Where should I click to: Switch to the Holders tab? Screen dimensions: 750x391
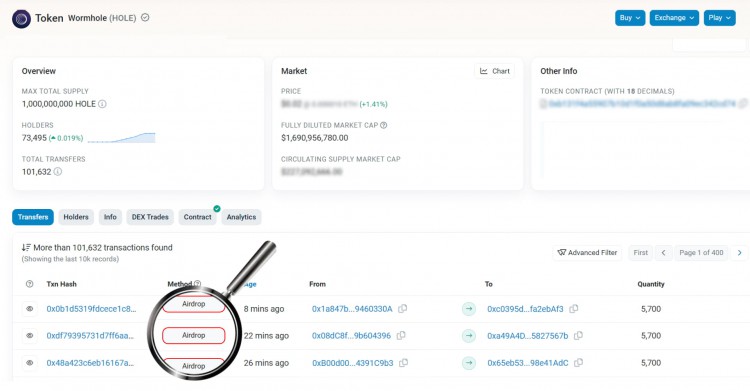pyautogui.click(x=76, y=217)
